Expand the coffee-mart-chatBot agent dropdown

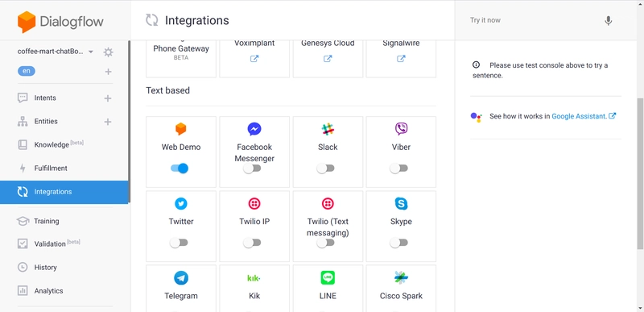[x=91, y=52]
